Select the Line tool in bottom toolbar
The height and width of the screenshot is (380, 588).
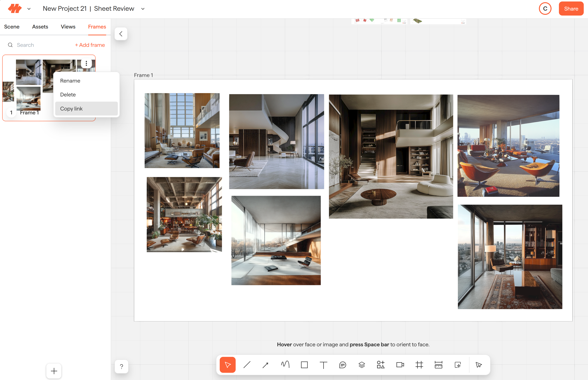(247, 365)
